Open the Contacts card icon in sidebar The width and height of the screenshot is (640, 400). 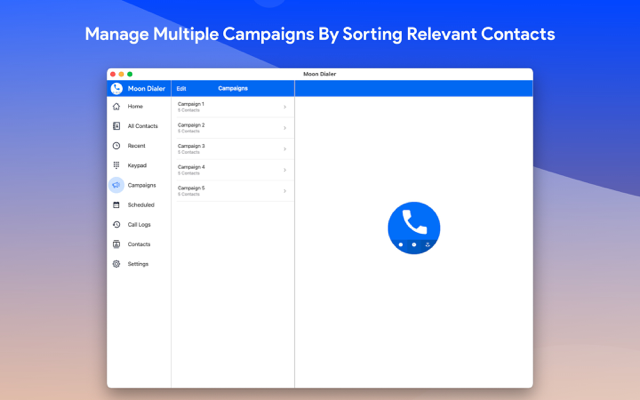(117, 244)
